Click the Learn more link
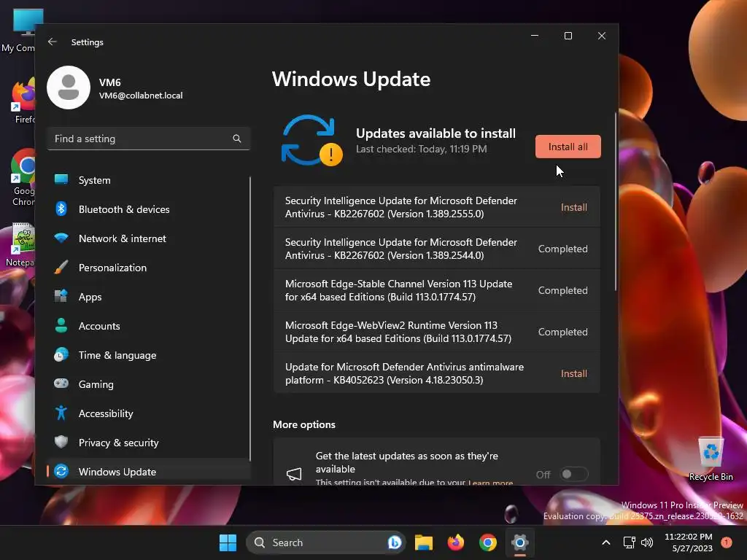The width and height of the screenshot is (747, 560). click(491, 482)
